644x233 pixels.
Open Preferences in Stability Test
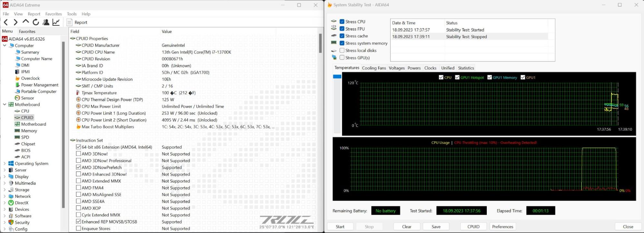coord(503,227)
